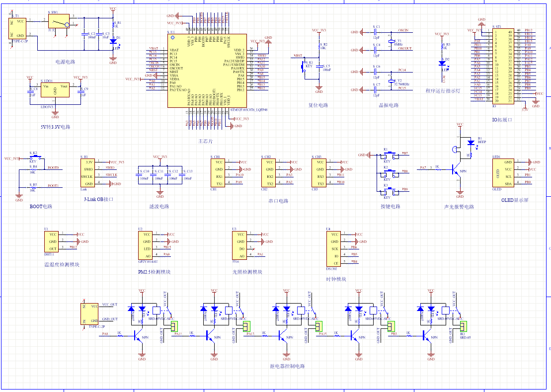The image size is (551, 392).
Task: Click the 'NRST' net label in the reset circuit
Action: [298, 56]
